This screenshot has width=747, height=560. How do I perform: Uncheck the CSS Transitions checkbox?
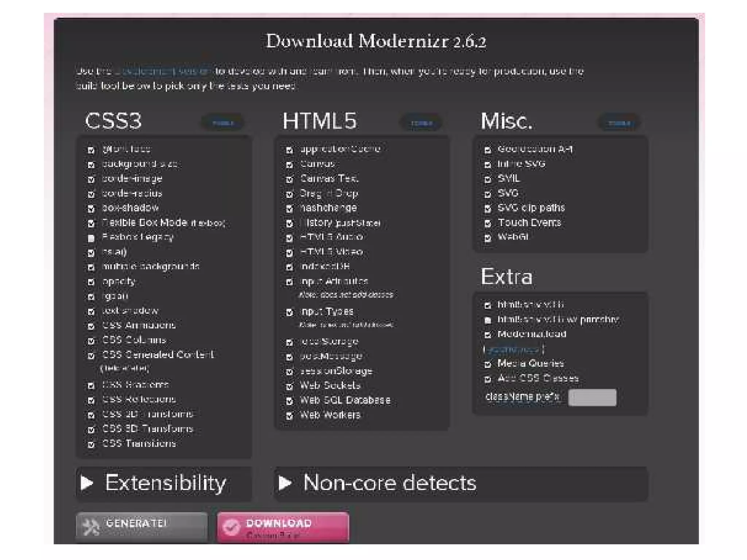[91, 444]
